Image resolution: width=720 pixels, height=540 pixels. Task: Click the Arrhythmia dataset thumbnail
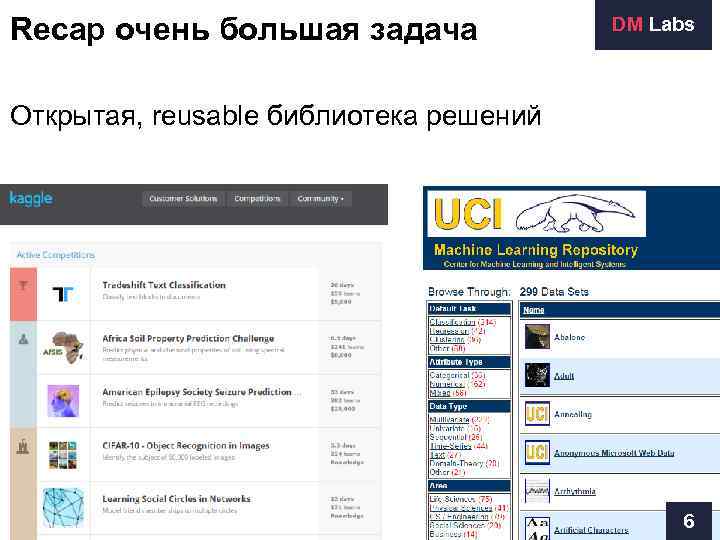click(x=537, y=491)
